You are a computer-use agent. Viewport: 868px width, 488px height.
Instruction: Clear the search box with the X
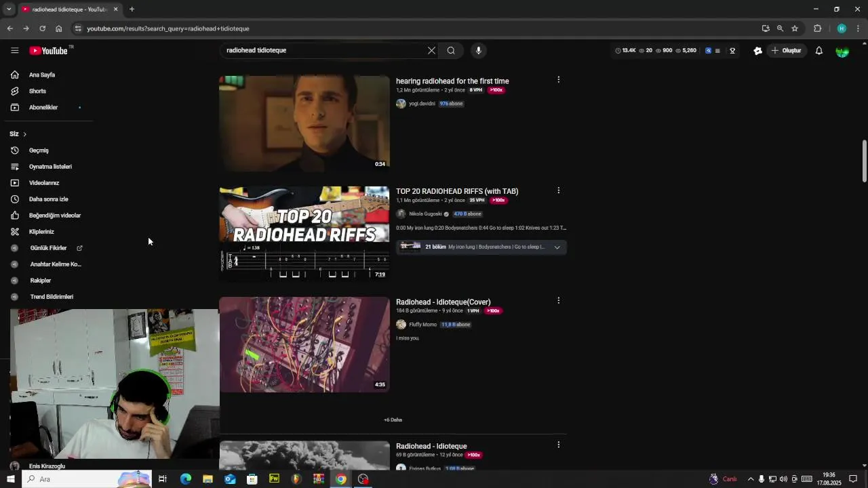431,50
